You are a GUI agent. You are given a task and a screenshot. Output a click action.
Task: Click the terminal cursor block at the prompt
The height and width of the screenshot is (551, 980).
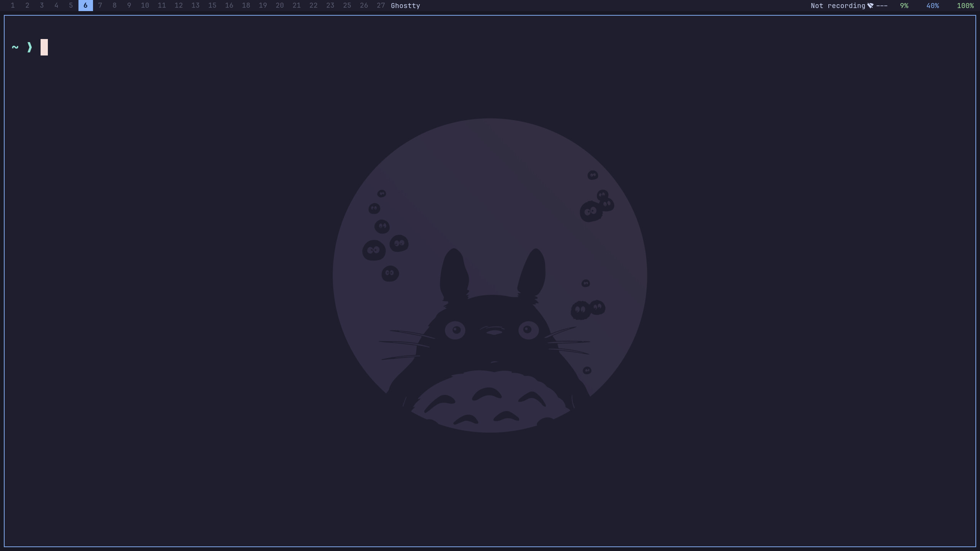[44, 47]
